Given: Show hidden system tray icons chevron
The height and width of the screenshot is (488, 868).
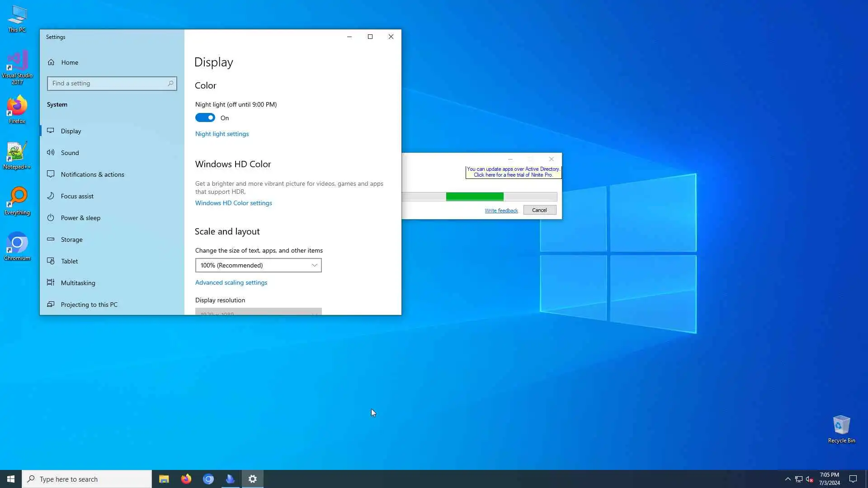Looking at the screenshot, I should (x=788, y=479).
